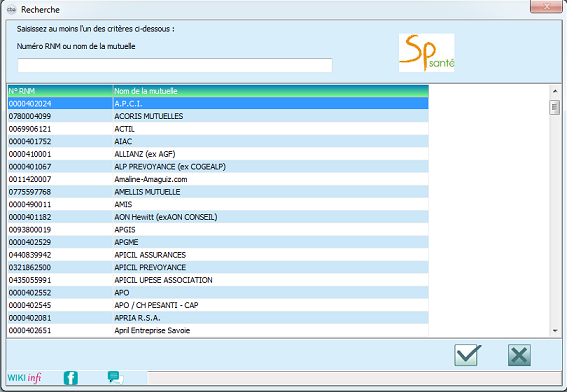
Task: Select APICIL PREVOYANCE row
Action: (218, 267)
